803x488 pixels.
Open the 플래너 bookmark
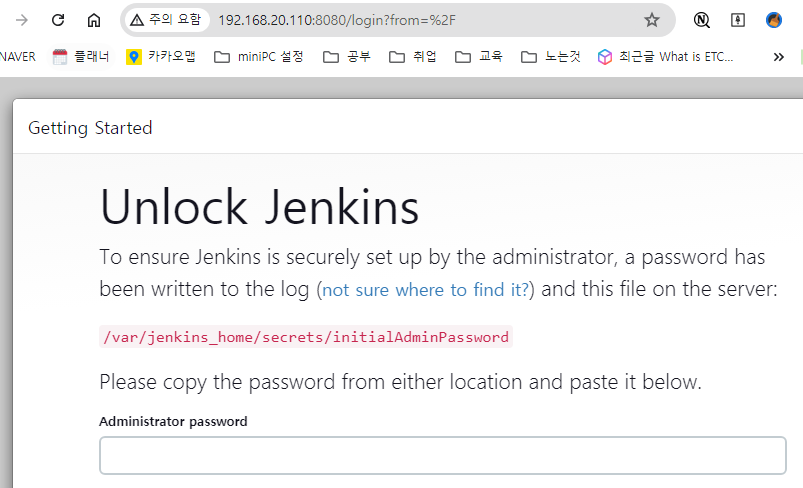coord(81,57)
